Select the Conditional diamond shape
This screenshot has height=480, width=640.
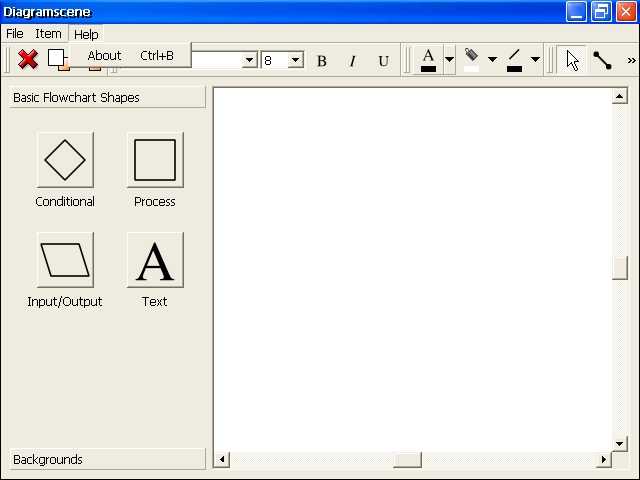click(65, 160)
